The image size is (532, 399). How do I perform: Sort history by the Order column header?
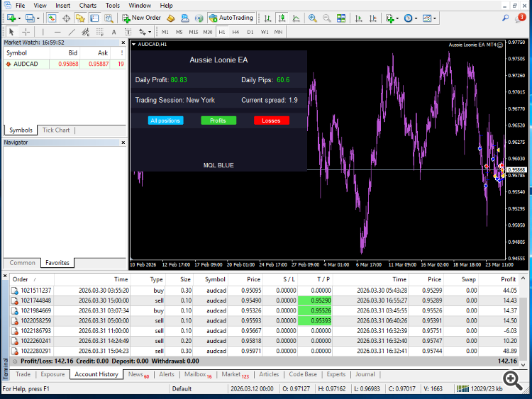pos(31,279)
